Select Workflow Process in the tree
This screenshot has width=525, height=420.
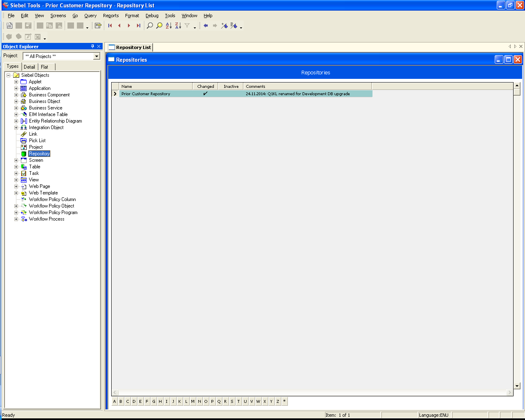(x=47, y=219)
